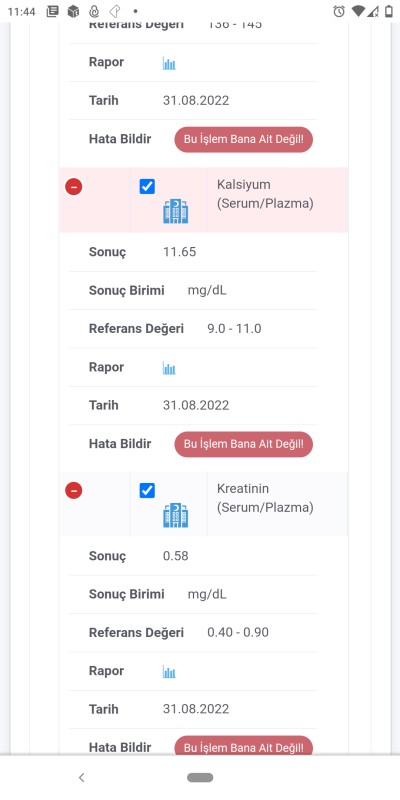Tap the hospital icon in the Kreatinin row
Image resolution: width=400 pixels, height=800 pixels.
tap(176, 515)
